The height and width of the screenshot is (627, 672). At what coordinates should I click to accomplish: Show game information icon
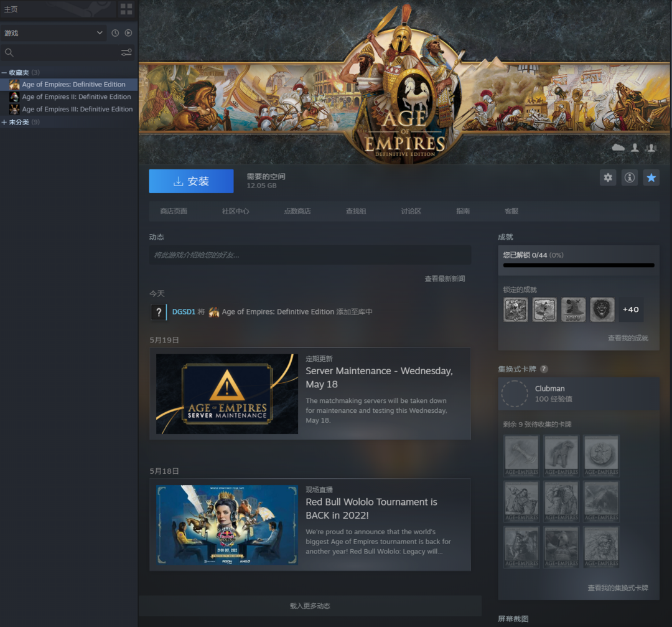(x=630, y=178)
